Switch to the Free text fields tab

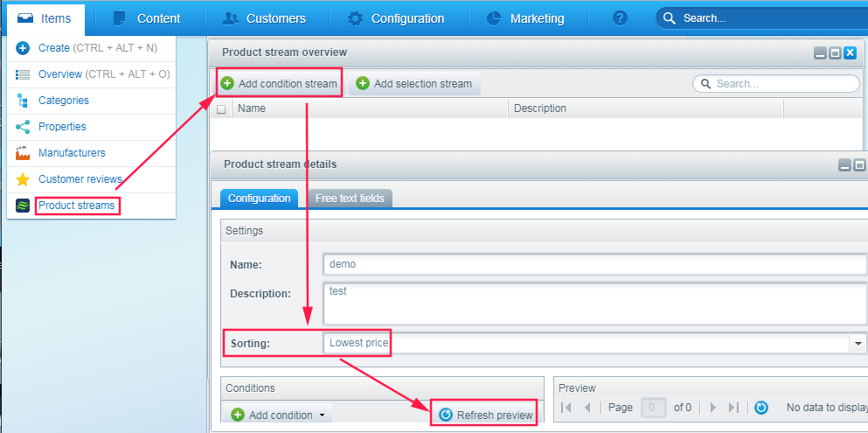tap(350, 199)
